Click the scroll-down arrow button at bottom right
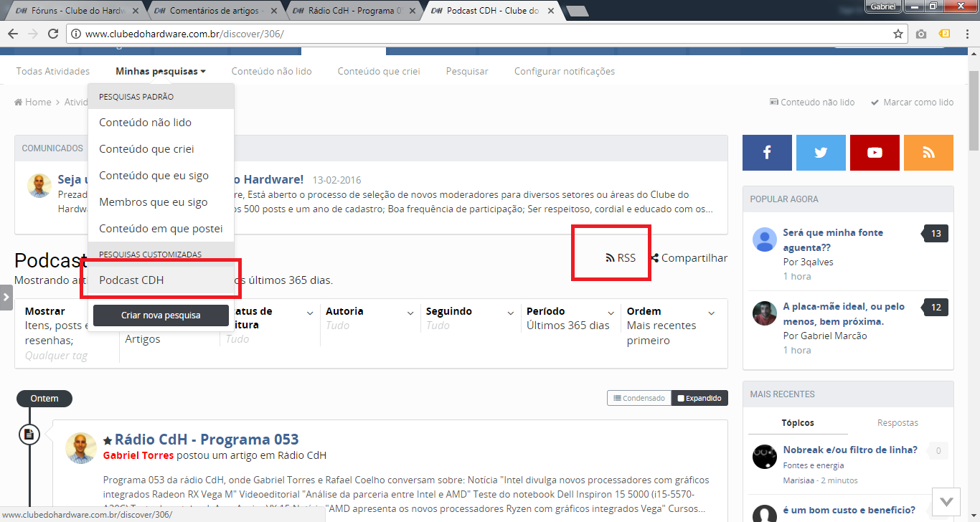Image resolution: width=980 pixels, height=522 pixels. (946, 501)
